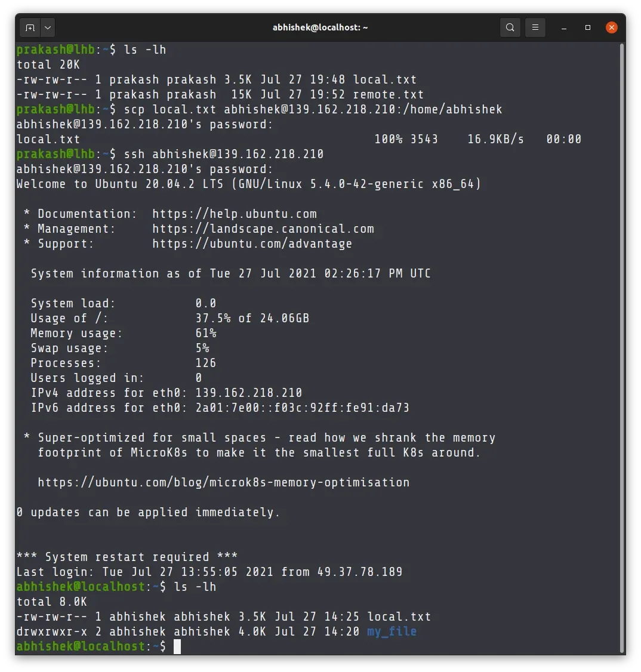Maximize the terminal window

pos(588,28)
